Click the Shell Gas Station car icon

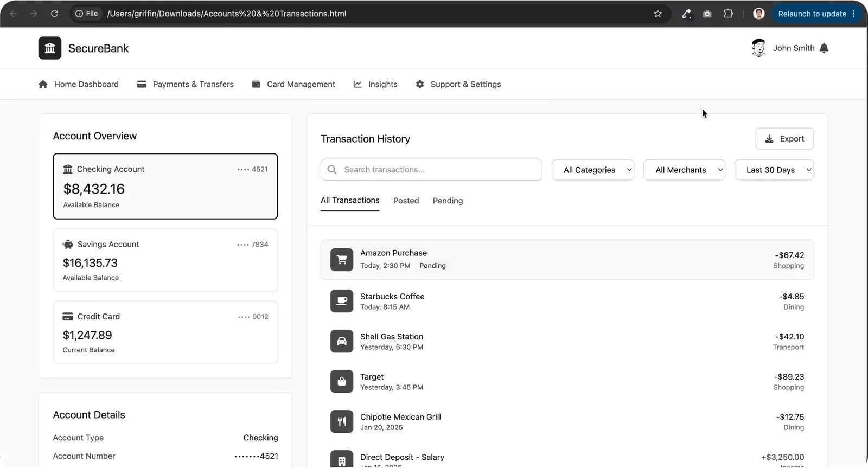(x=342, y=341)
